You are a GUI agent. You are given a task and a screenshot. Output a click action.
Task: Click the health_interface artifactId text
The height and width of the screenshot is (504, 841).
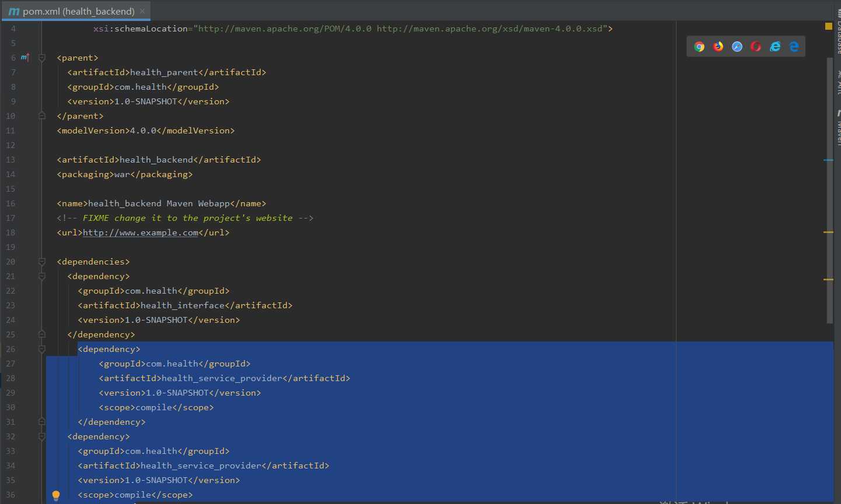click(183, 305)
